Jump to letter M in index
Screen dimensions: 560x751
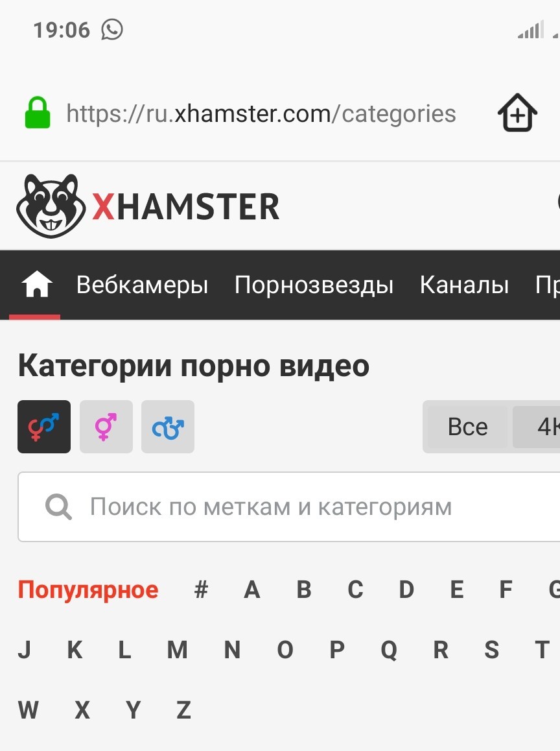pos(177,650)
